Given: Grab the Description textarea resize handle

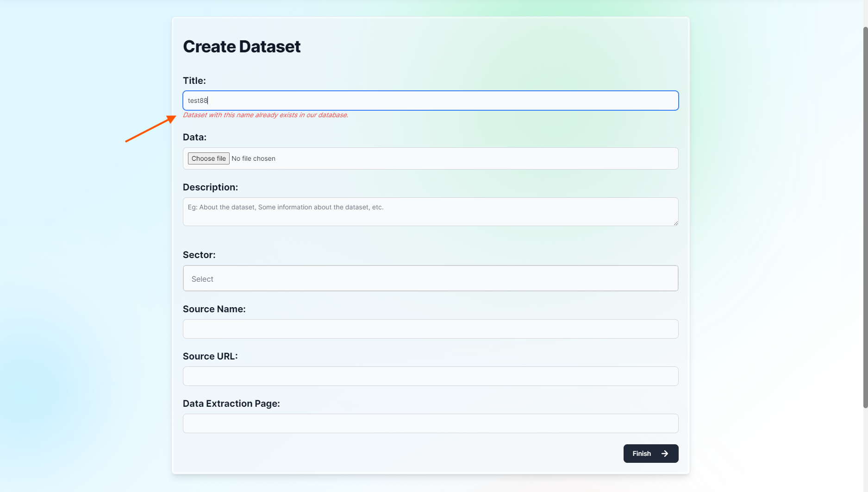Looking at the screenshot, I should tap(675, 223).
